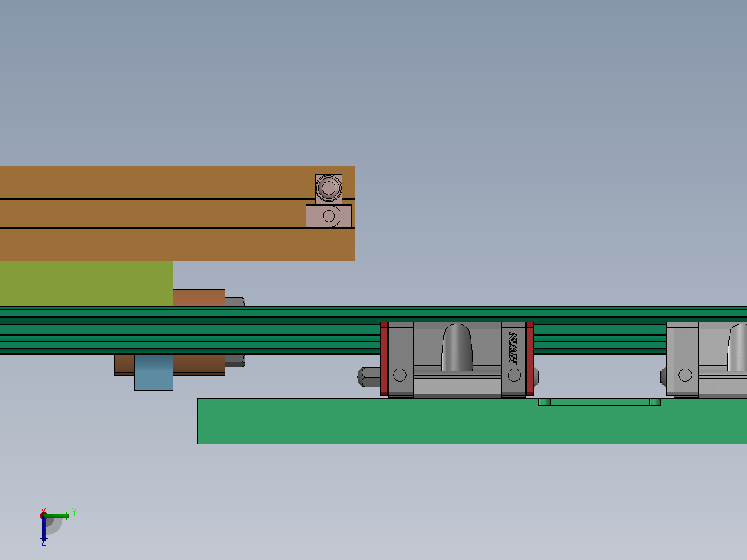The image size is (747, 560).
Task: Select the gray bolt head above the rail
Action: coord(235,302)
